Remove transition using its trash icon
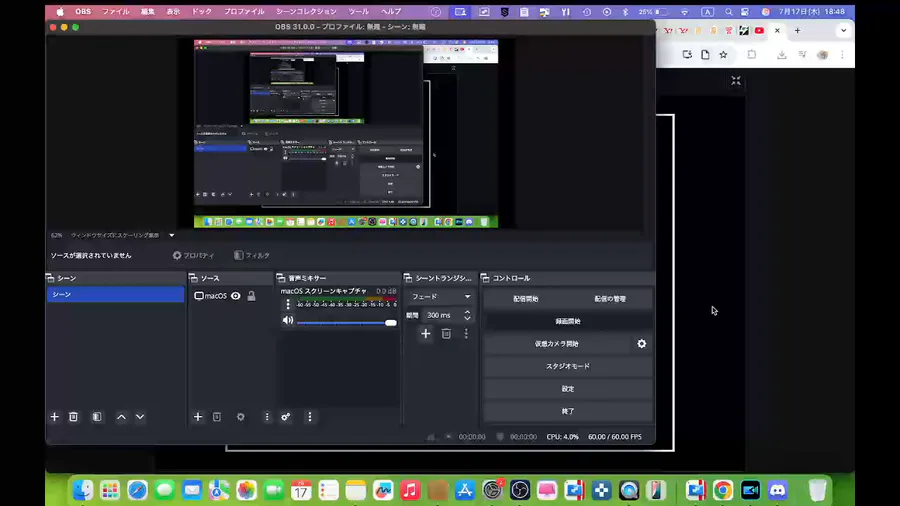Screen dimensions: 900x506 tap(446, 334)
